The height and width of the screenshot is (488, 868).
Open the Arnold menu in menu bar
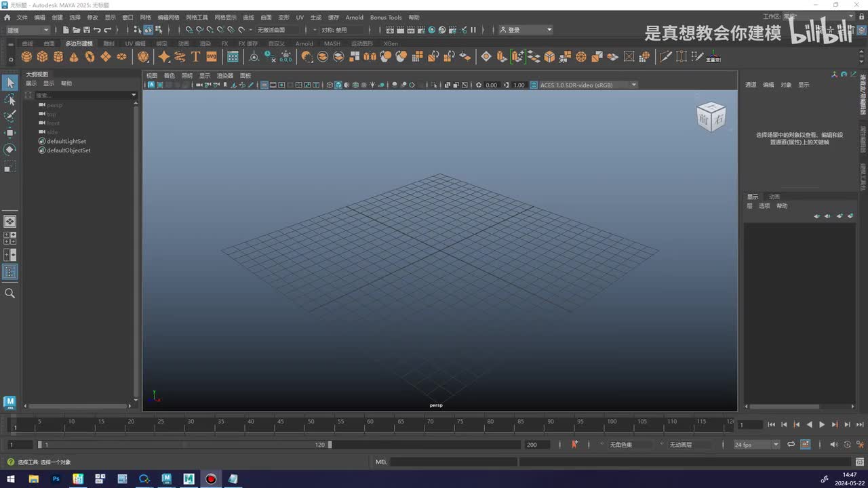[x=354, y=18]
